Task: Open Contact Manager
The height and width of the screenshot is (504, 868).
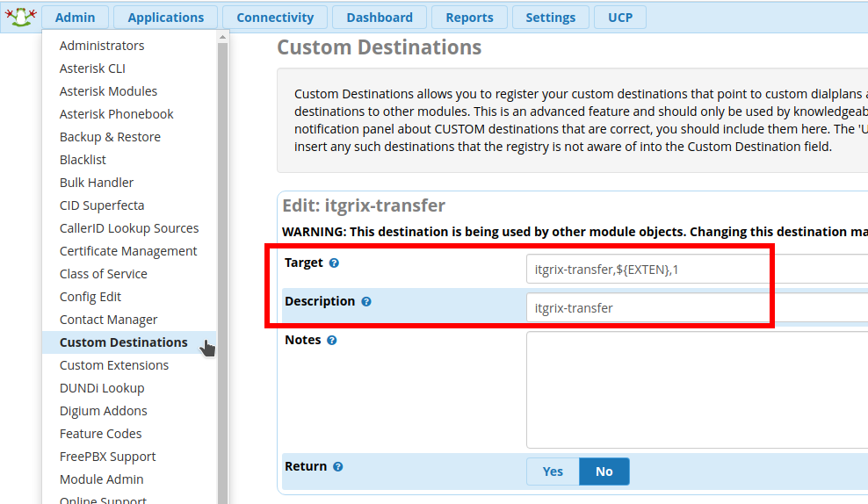Action: click(109, 320)
